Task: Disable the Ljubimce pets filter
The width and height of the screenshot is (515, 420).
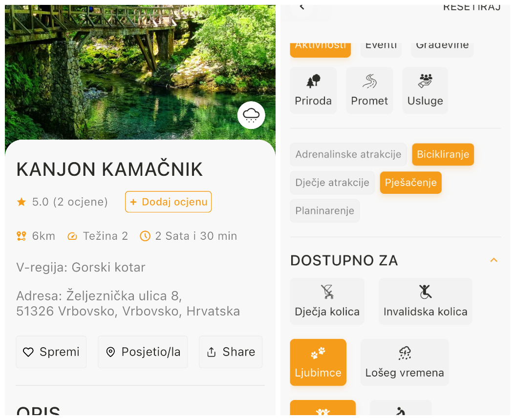Action: [318, 362]
